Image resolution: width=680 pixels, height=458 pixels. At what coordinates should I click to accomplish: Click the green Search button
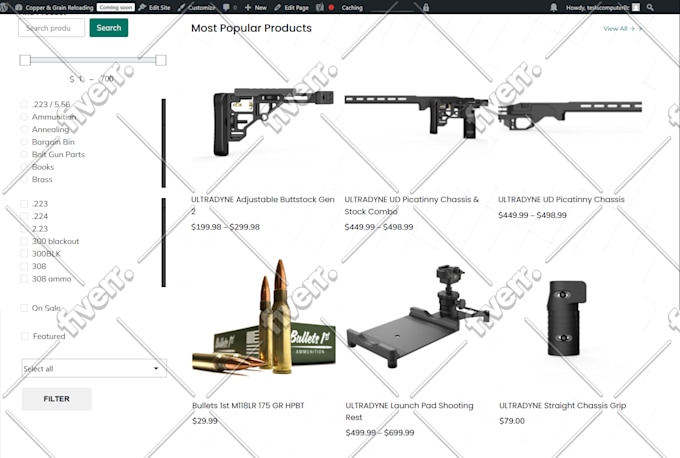coord(109,28)
